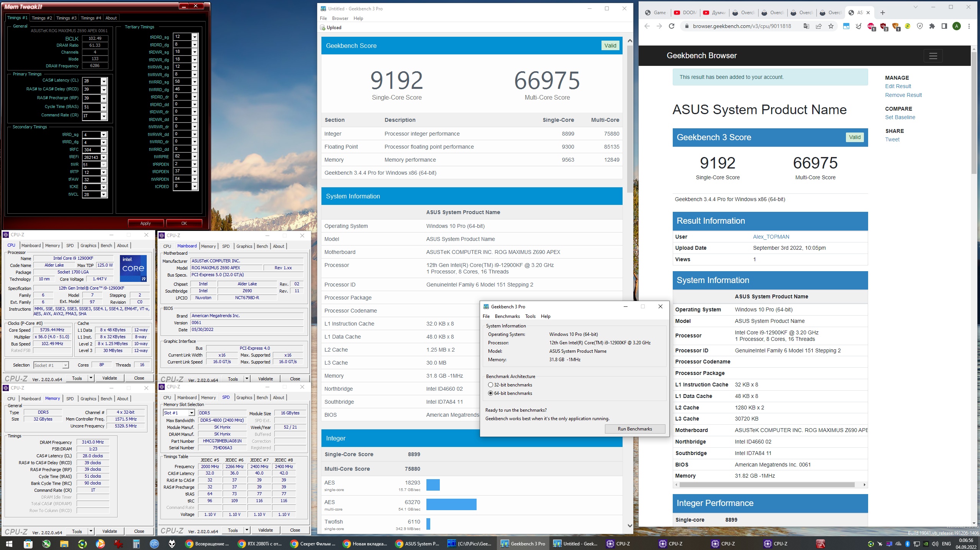Open the tRDRD_sg dropdown arrow
Screen dimensions: 980x550
click(195, 37)
